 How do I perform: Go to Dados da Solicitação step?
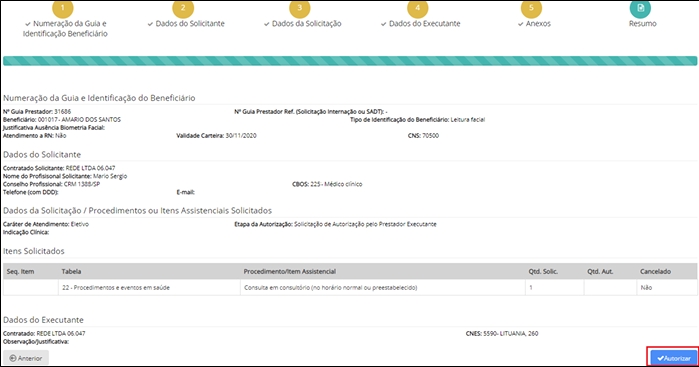click(302, 24)
